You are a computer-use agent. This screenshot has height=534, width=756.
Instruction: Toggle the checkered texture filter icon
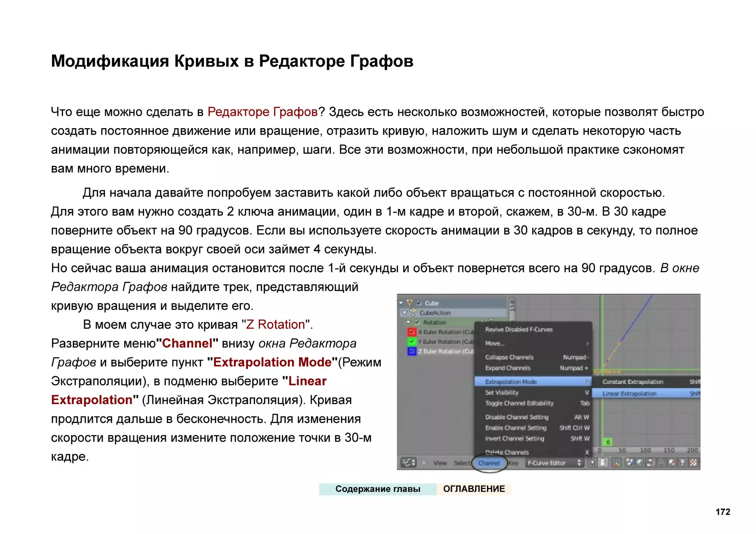point(693,463)
